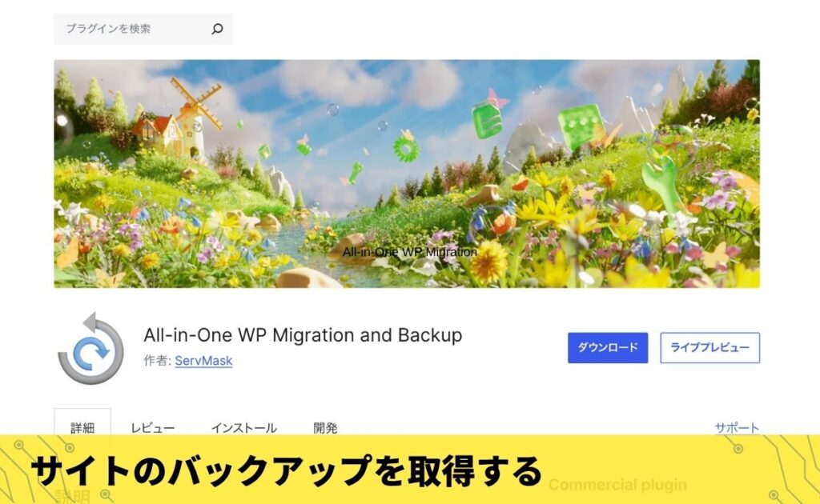
Task: Select the 詳細 tab
Action: (82, 428)
